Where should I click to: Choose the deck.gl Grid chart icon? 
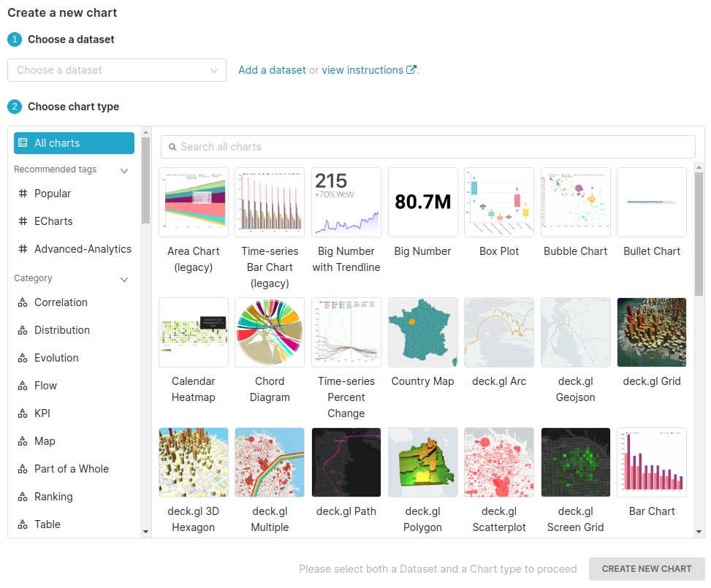pyautogui.click(x=651, y=332)
